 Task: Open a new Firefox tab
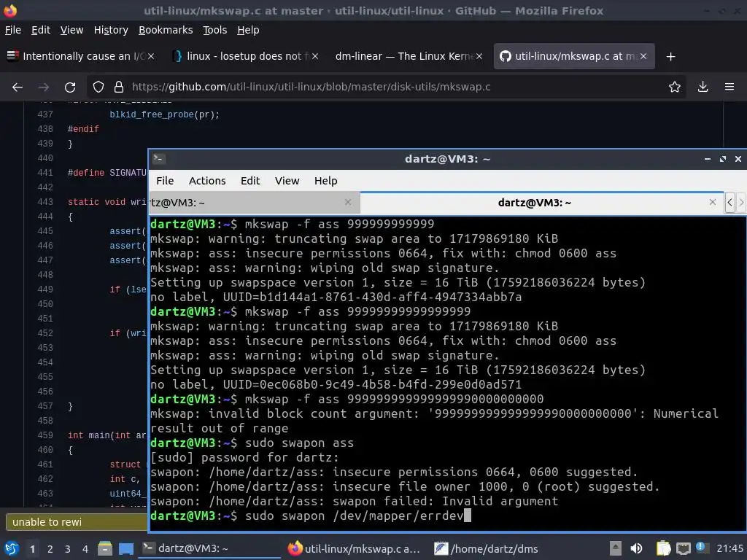671,57
